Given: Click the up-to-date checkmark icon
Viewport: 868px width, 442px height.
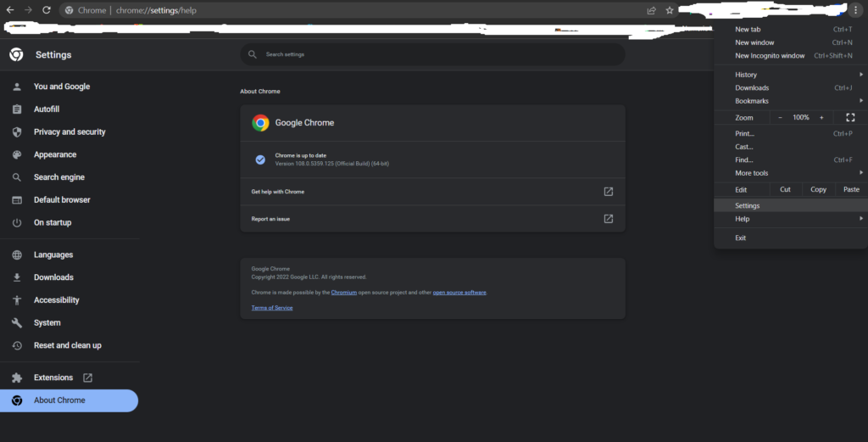Looking at the screenshot, I should (x=260, y=159).
